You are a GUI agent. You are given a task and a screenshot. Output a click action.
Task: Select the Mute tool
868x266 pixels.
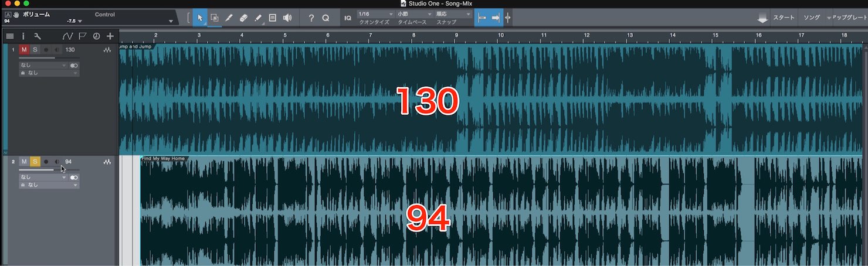tap(273, 18)
